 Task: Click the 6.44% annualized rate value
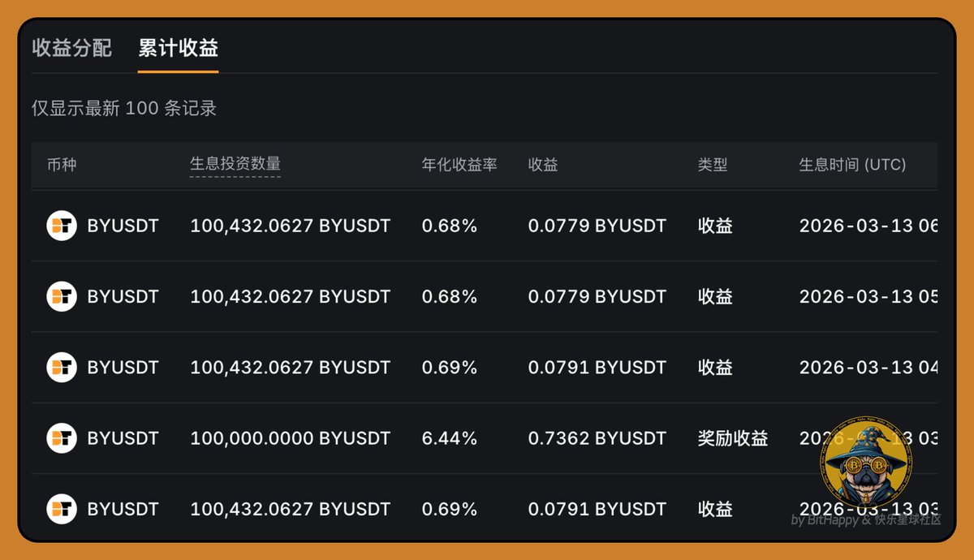click(x=449, y=438)
